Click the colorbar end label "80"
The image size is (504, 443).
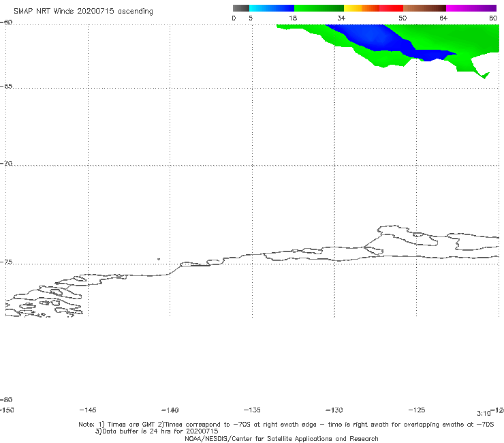click(493, 18)
